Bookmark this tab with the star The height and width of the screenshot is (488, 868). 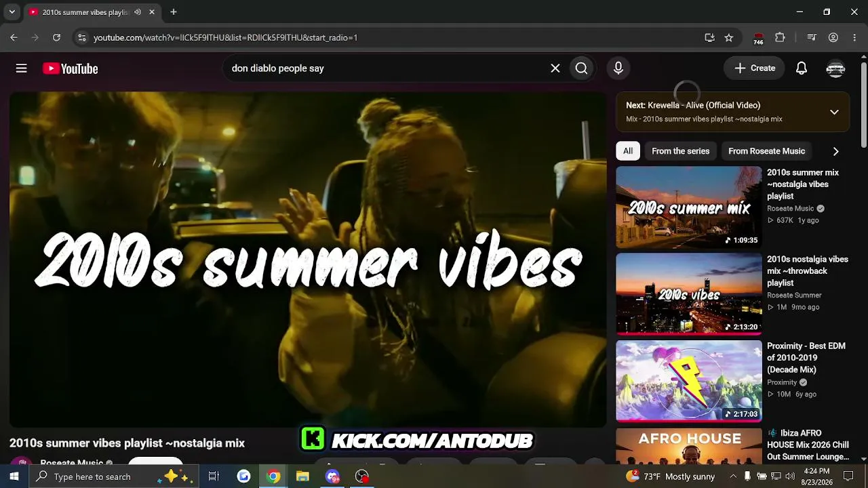729,37
